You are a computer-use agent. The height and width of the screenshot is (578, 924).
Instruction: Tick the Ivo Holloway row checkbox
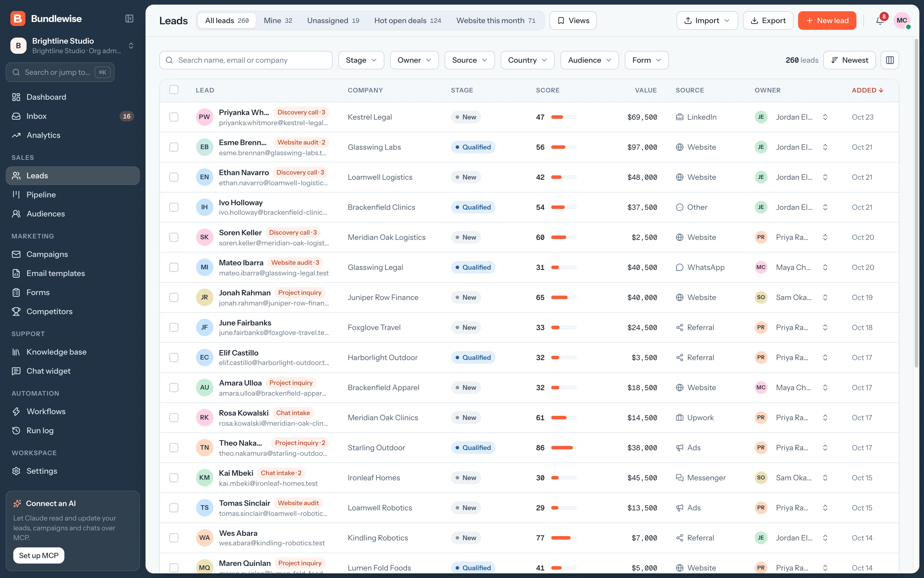[x=174, y=207]
